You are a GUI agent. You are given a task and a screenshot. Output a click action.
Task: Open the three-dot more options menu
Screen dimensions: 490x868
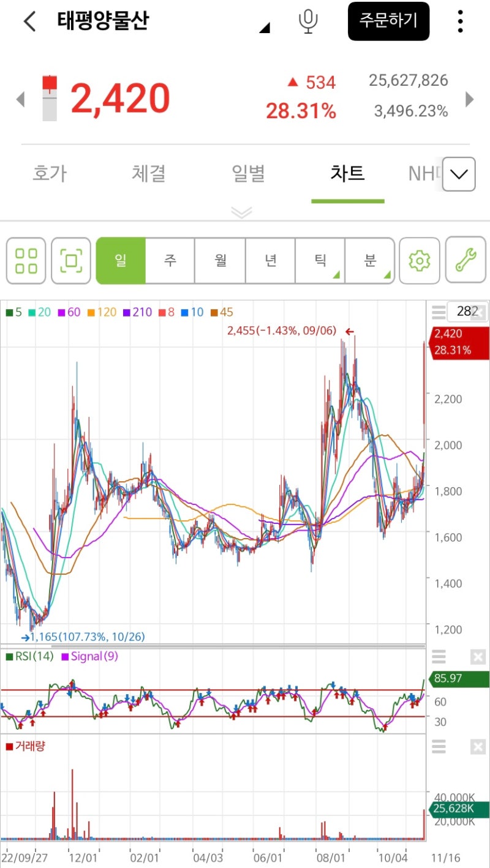tap(460, 21)
